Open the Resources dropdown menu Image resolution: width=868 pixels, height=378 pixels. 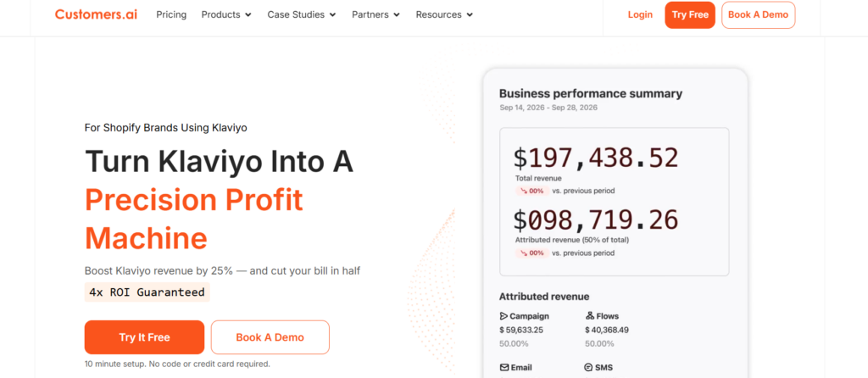point(444,14)
